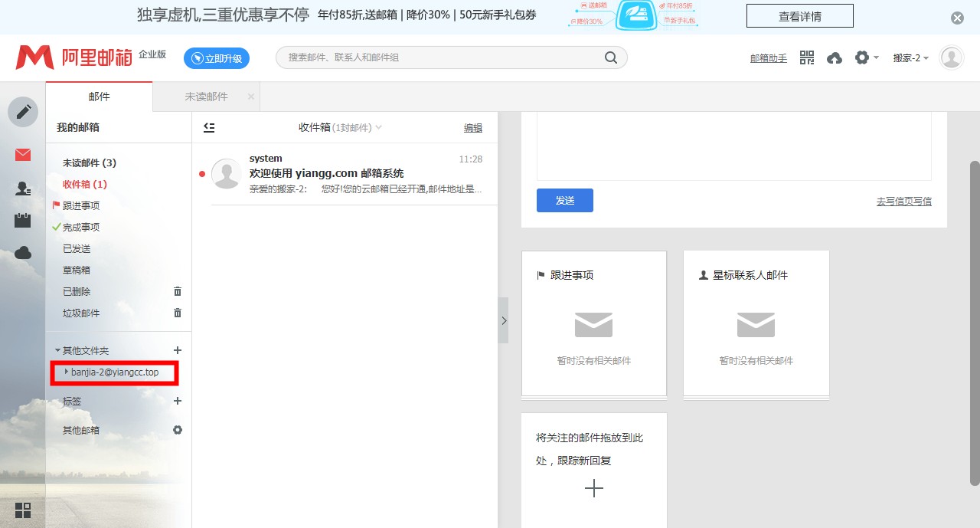Open 已删除 folder

[77, 291]
